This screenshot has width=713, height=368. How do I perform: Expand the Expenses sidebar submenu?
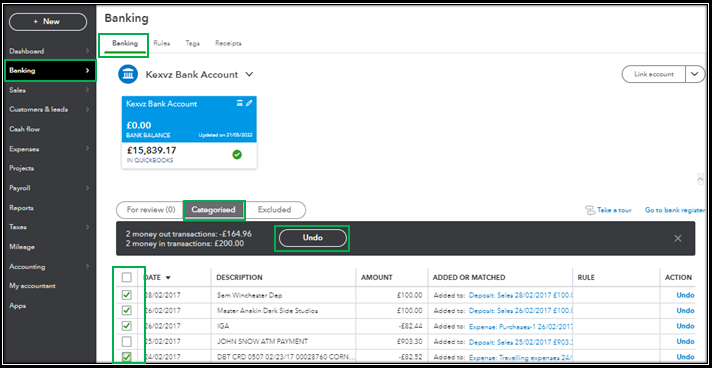[87, 149]
